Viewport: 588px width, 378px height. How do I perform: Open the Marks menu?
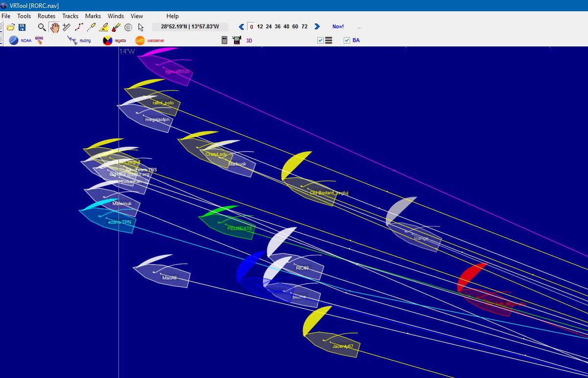pyautogui.click(x=93, y=16)
